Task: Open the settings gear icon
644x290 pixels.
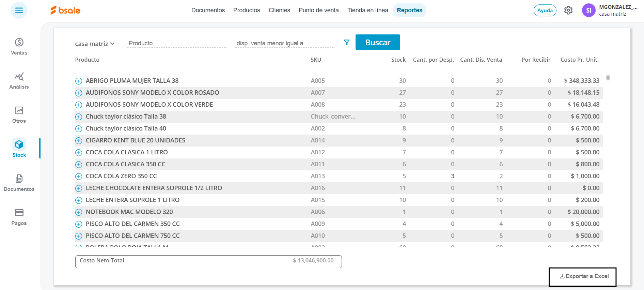Action: pyautogui.click(x=568, y=10)
